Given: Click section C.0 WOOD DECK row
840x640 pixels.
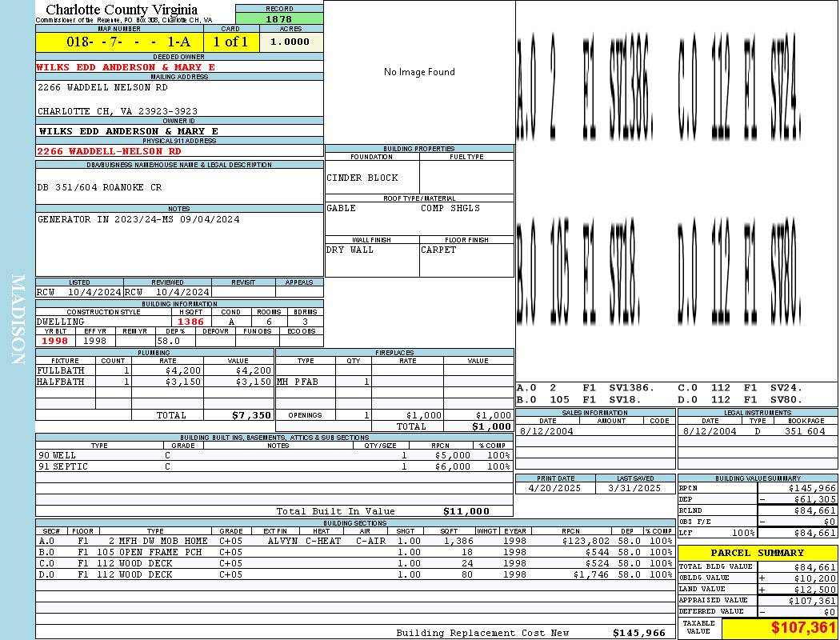Looking at the screenshot, I should point(355,563).
